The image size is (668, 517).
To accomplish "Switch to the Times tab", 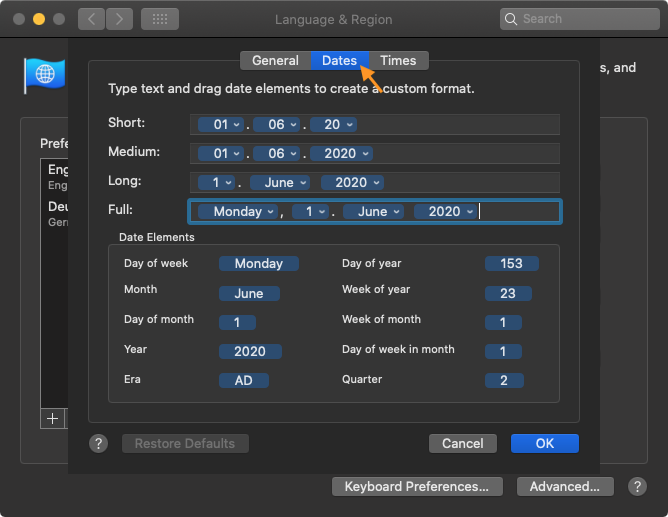I will [x=398, y=60].
